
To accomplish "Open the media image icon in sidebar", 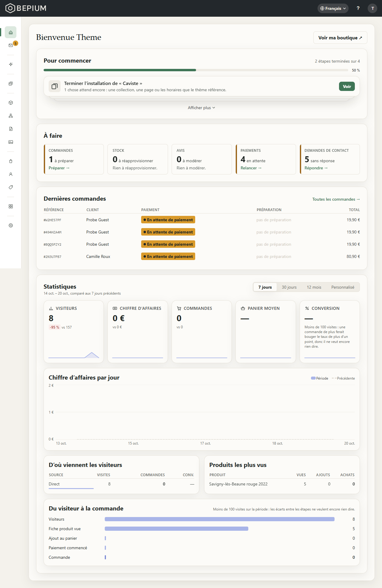I will click(11, 142).
